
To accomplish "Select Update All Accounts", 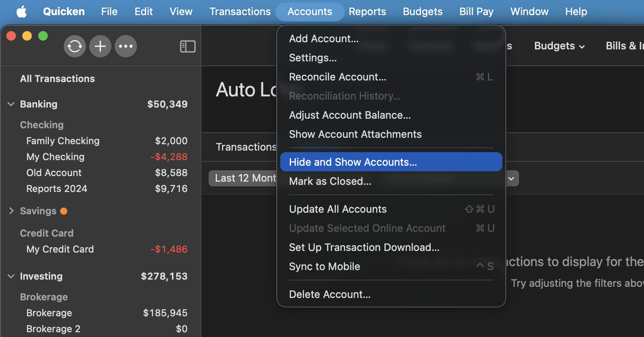I will 391,209.
